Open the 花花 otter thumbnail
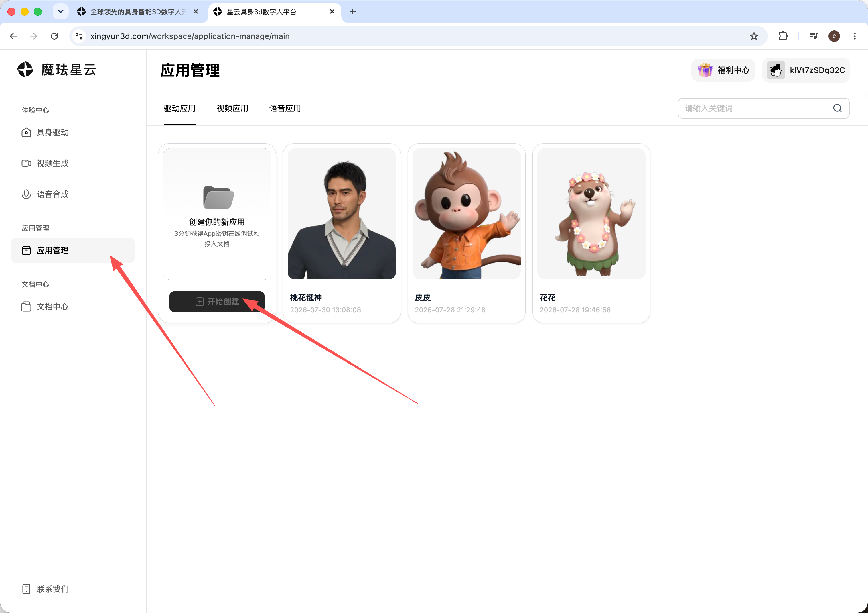The image size is (868, 613). pos(591,214)
